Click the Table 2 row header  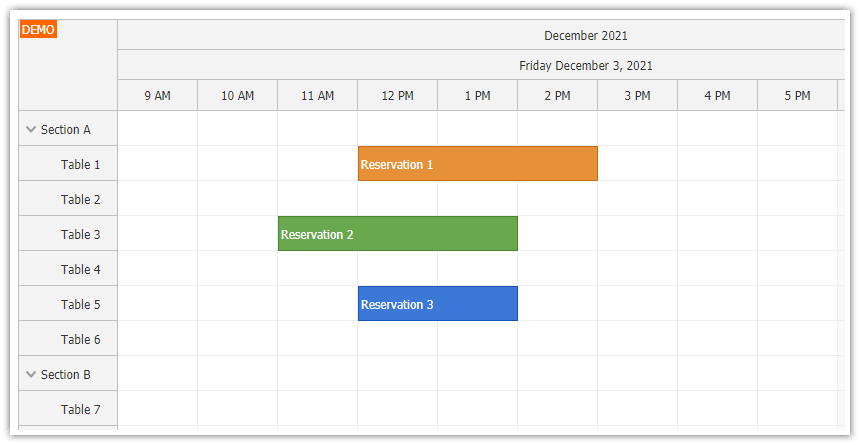point(80,199)
